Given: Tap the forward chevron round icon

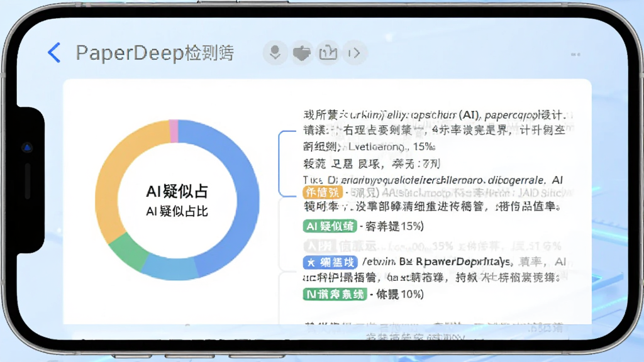Looking at the screenshot, I should [354, 53].
